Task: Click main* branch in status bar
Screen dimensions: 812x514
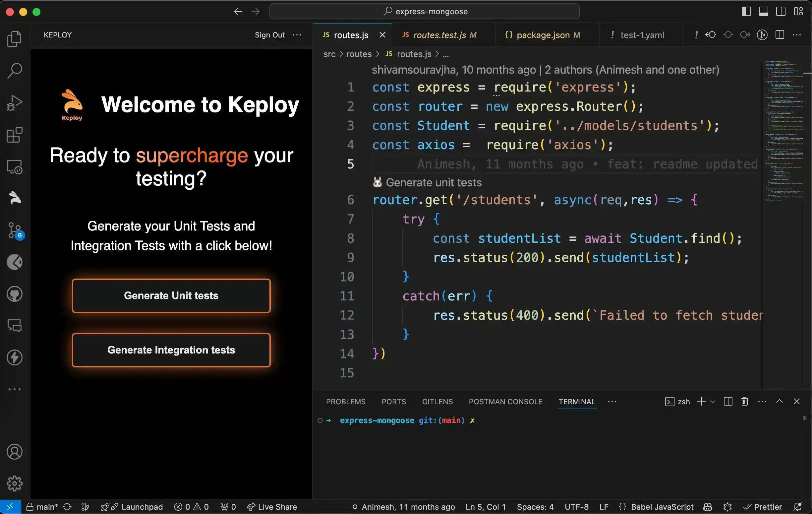Action: [x=42, y=507]
